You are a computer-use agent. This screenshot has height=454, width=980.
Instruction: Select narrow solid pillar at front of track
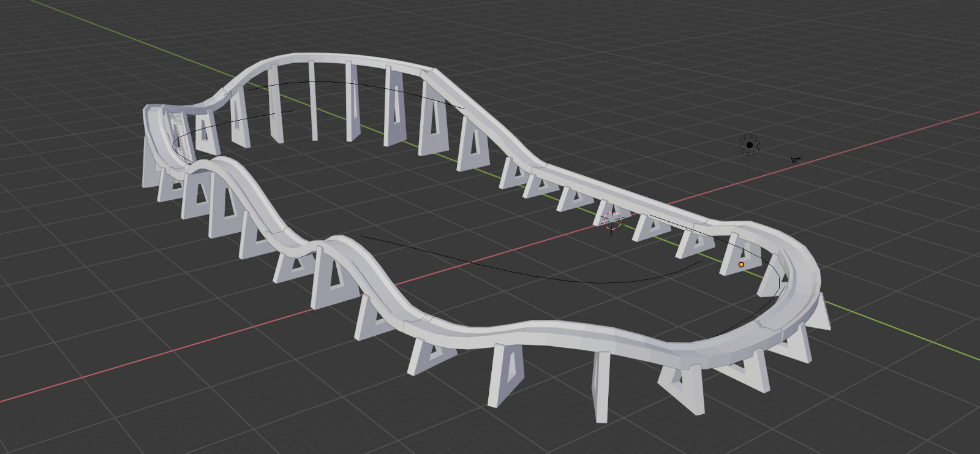click(601, 386)
